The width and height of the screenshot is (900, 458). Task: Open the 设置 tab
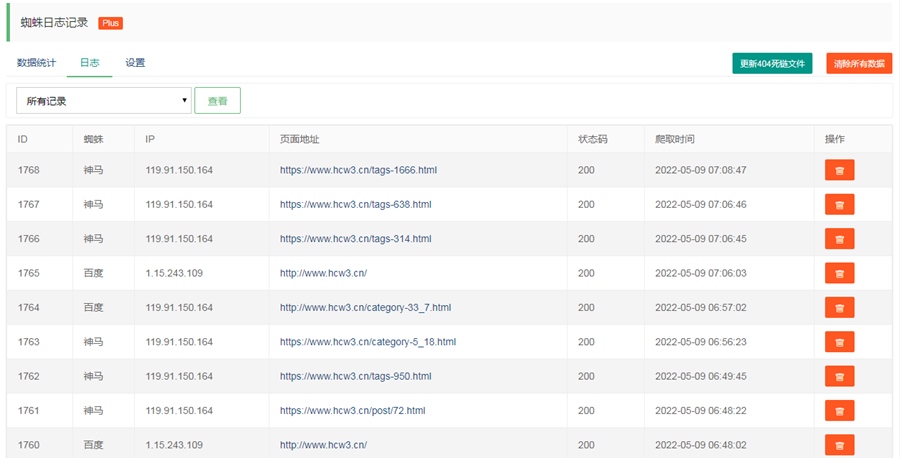[x=135, y=63]
